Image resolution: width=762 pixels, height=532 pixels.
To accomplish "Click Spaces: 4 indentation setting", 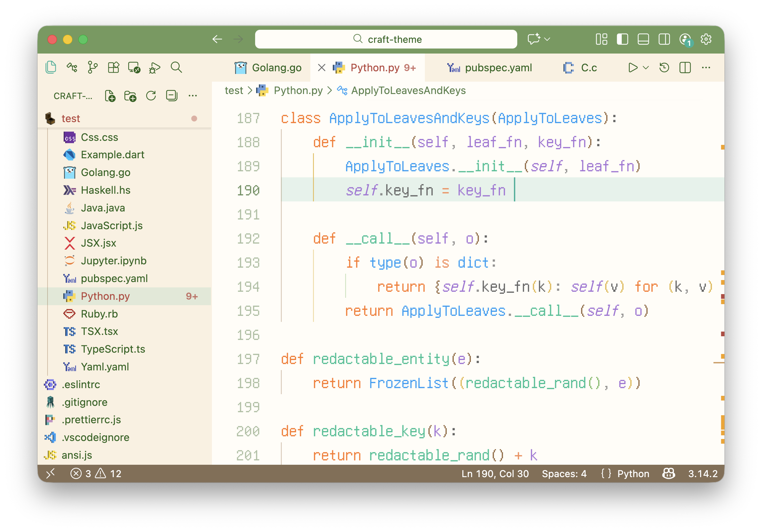I will coord(564,473).
